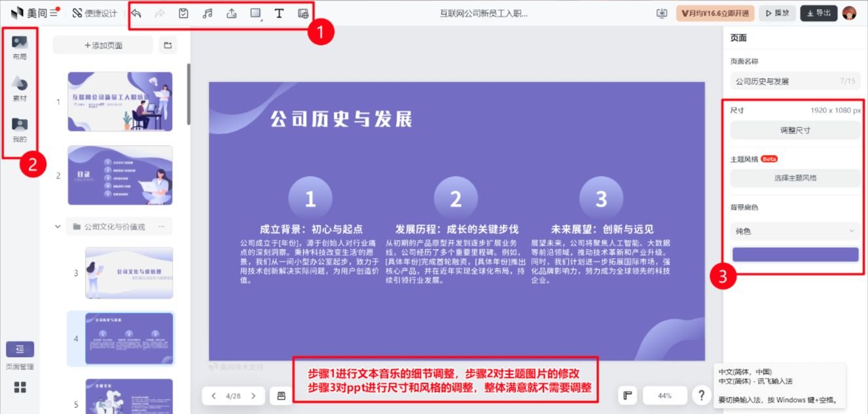Click the video/media insert icon in the toolbar

[x=302, y=12]
